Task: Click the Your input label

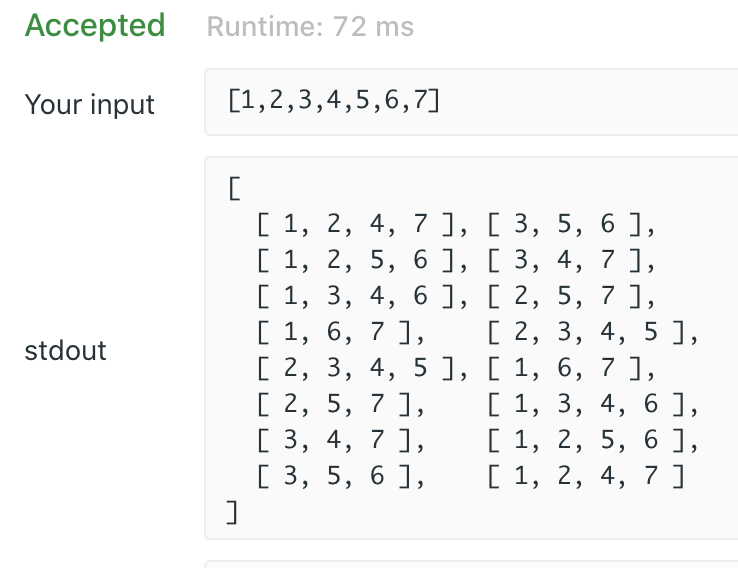Action: click(x=89, y=104)
